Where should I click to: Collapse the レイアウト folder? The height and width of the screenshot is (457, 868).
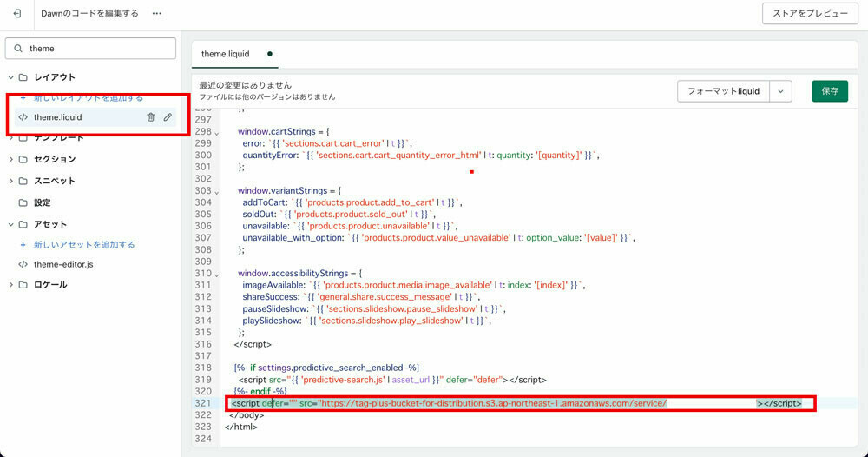(10, 77)
